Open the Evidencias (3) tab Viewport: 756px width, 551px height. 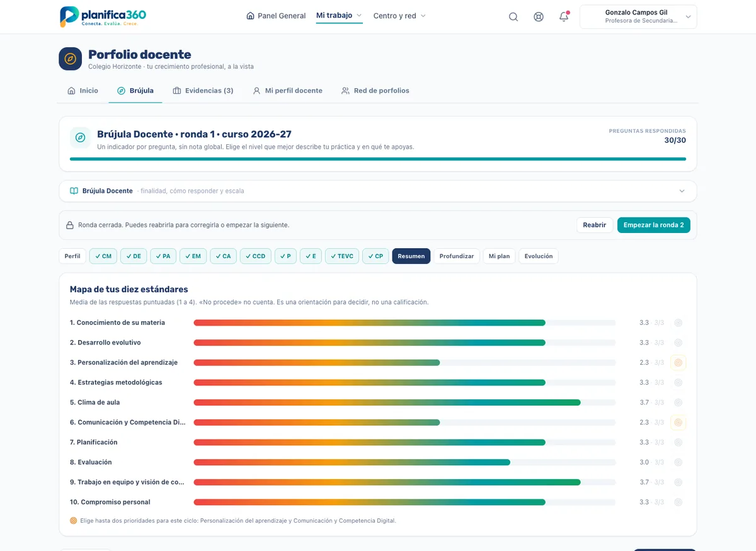tap(203, 91)
